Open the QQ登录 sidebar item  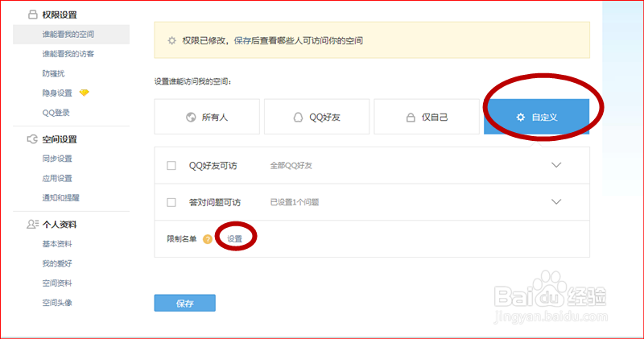click(56, 113)
